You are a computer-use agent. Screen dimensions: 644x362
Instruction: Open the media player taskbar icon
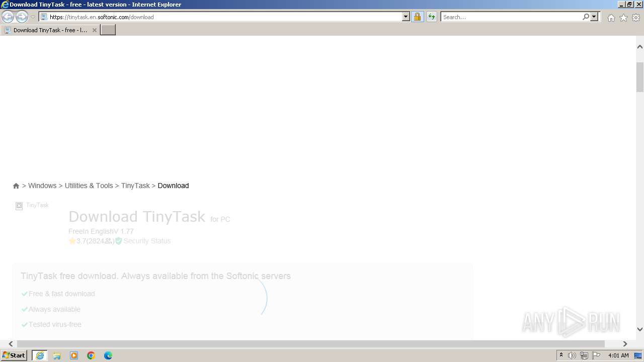click(x=74, y=355)
